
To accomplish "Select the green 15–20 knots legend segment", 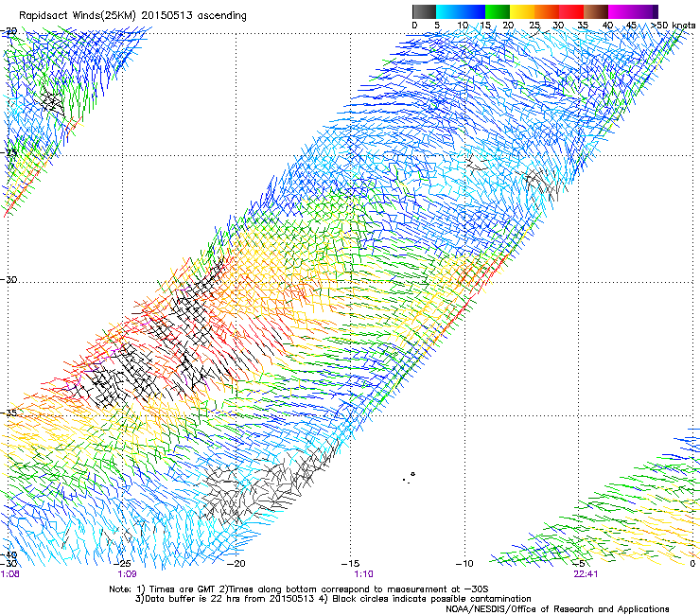I will point(498,11).
